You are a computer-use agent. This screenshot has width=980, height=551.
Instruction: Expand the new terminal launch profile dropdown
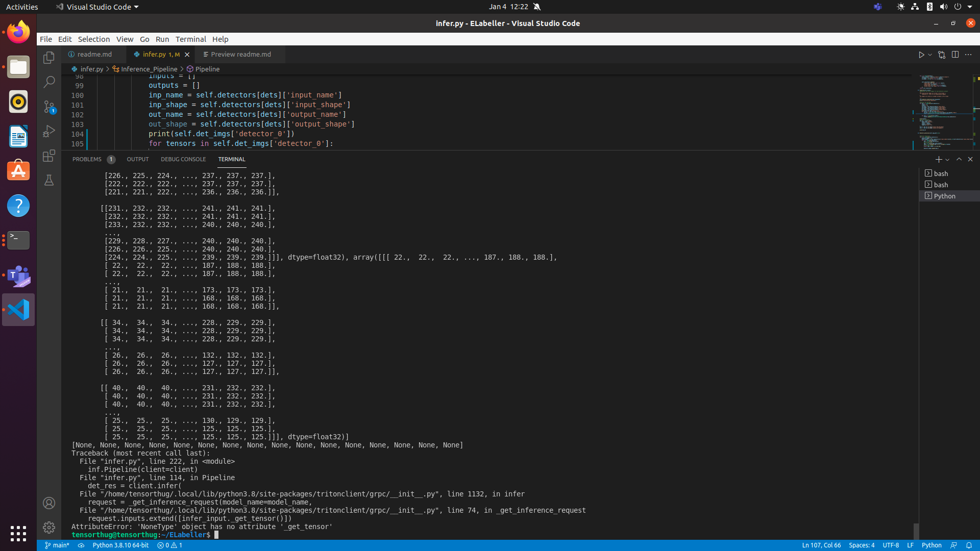947,160
